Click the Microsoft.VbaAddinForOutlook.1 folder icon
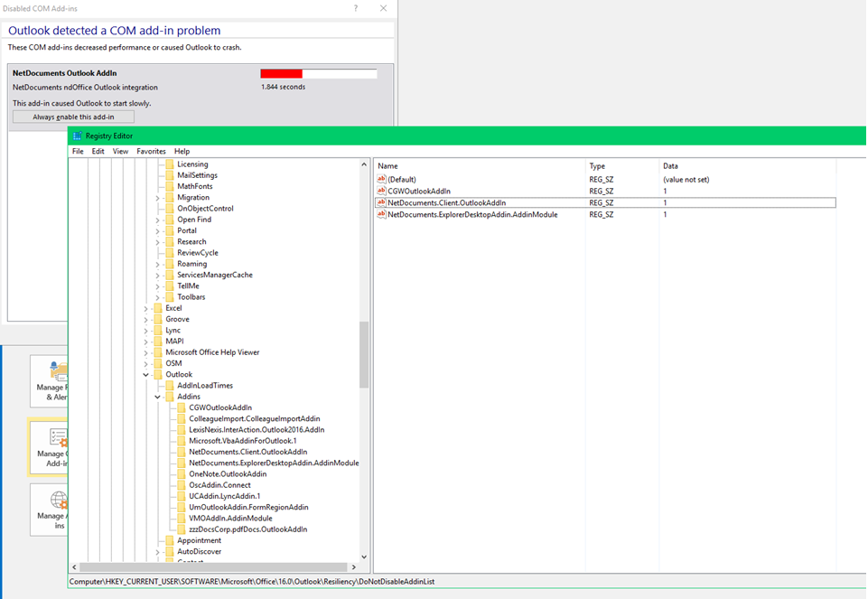Screen dimensions: 868x599 (x=181, y=441)
